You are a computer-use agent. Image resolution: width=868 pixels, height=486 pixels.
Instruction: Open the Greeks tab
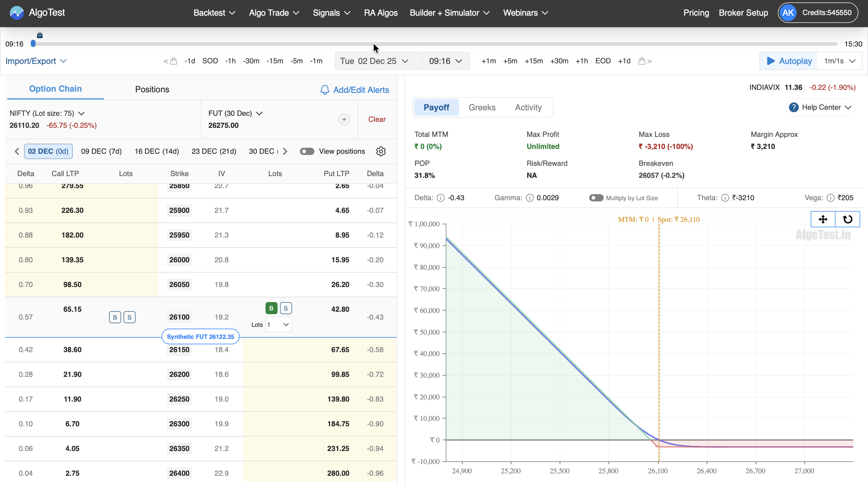[482, 108]
